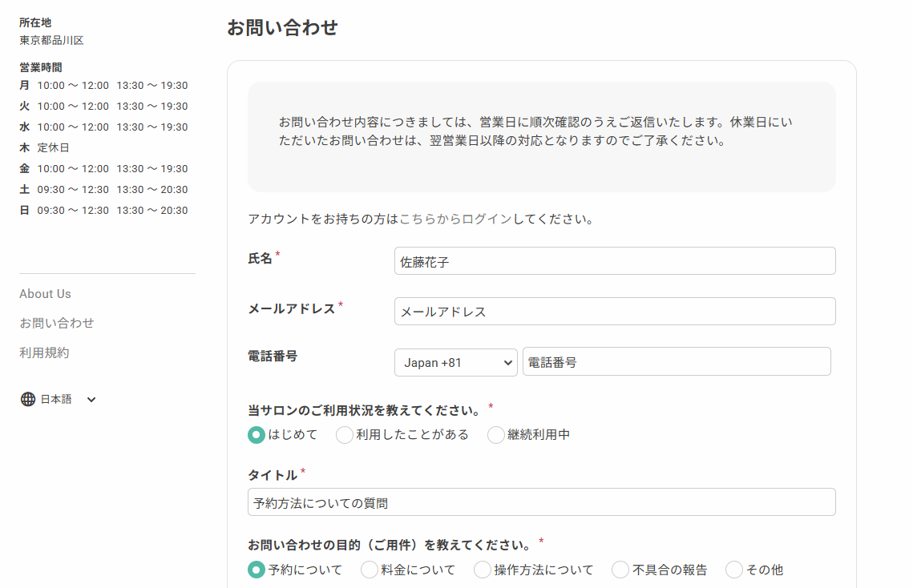The height and width of the screenshot is (588, 913).
Task: Select 予約について as inquiry purpose
Action: 257,570
